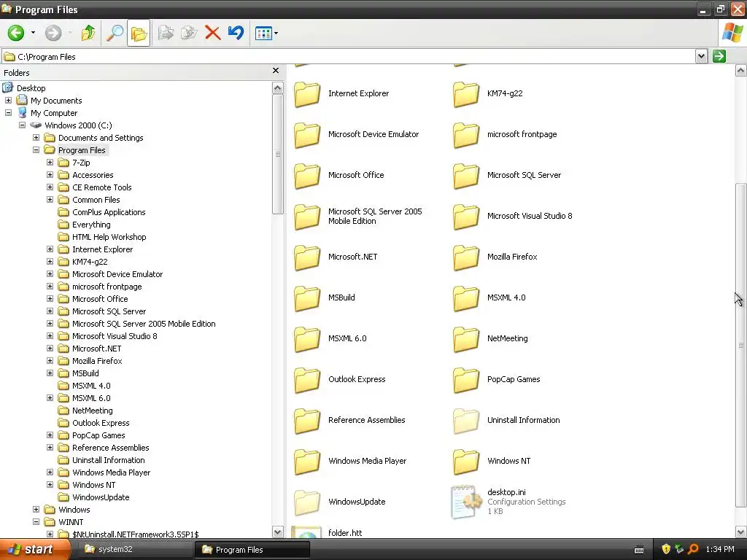This screenshot has height=560, width=747.
Task: Expand Documents and Settings tree node
Action: click(x=36, y=138)
